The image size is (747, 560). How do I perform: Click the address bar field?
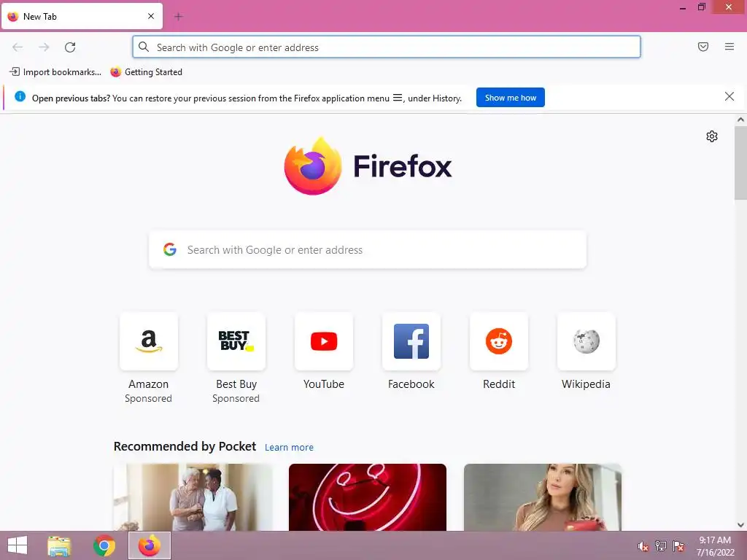(x=387, y=47)
